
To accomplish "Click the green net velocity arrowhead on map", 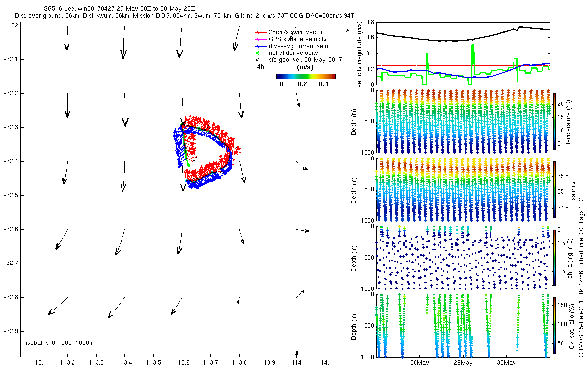I will [188, 166].
